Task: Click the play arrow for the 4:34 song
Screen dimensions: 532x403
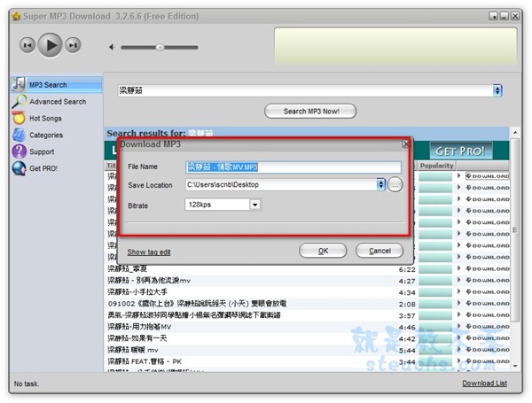Action: pyautogui.click(x=458, y=291)
